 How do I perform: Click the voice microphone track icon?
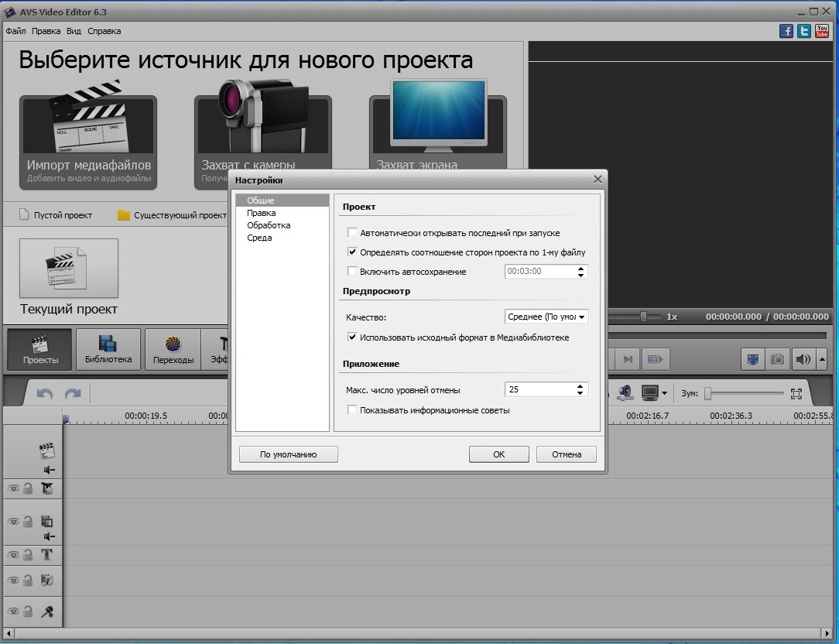(x=47, y=611)
